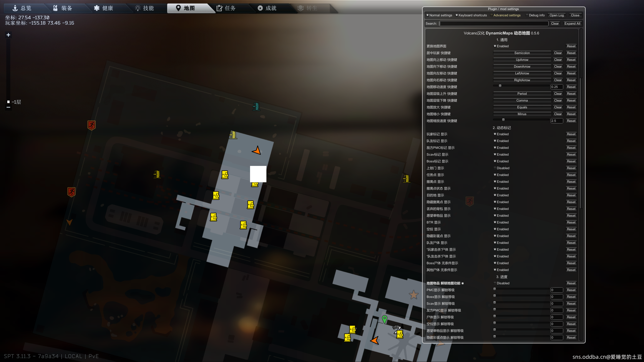The image size is (644, 362).
Task: Open the 成就 achievements tab
Action: click(x=267, y=8)
